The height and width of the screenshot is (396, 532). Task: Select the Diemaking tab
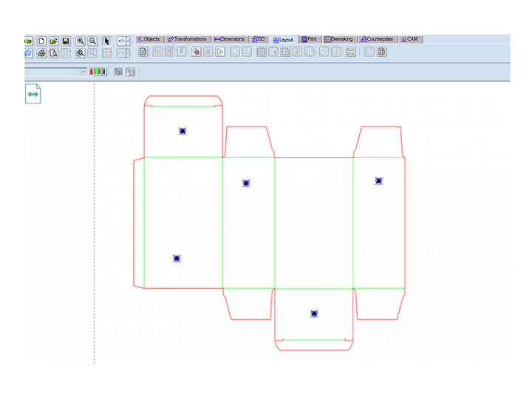(x=339, y=39)
